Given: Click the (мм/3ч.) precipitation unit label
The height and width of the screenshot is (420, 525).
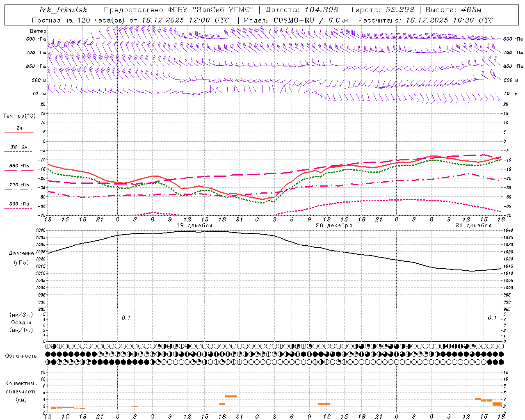Looking at the screenshot, I should point(21,315).
